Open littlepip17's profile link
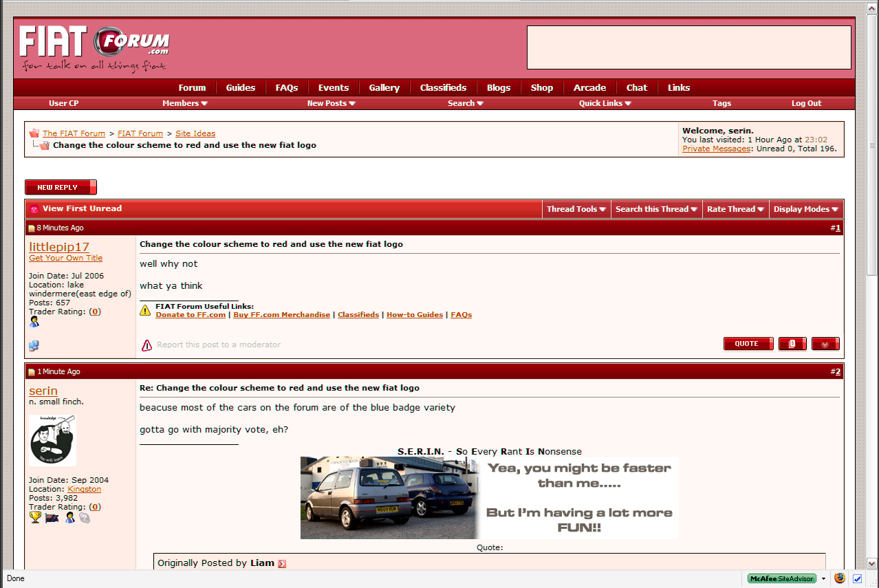This screenshot has height=588, width=879. (x=59, y=247)
